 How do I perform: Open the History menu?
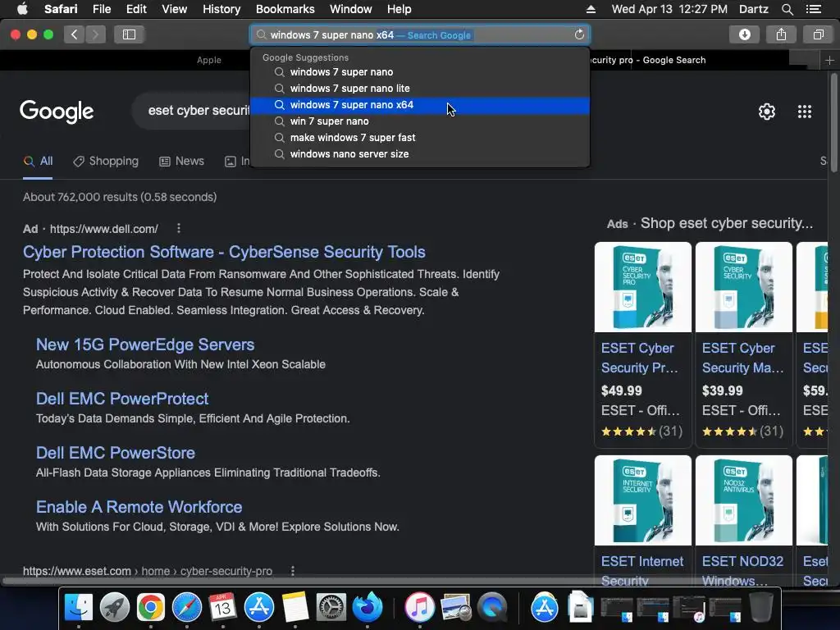point(221,9)
